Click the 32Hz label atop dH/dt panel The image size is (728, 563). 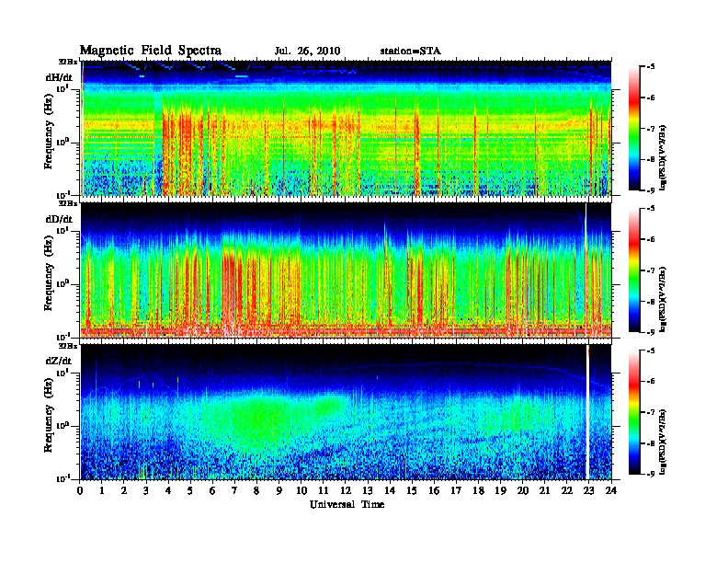(68, 62)
